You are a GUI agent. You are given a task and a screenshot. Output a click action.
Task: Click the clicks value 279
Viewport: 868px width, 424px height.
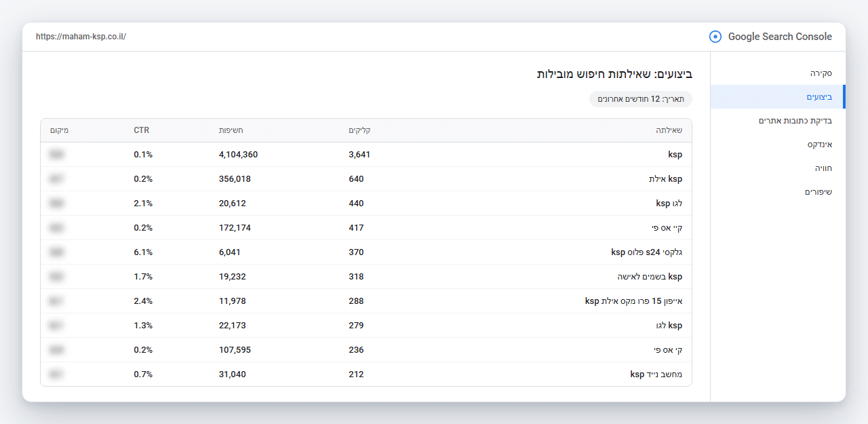(356, 326)
